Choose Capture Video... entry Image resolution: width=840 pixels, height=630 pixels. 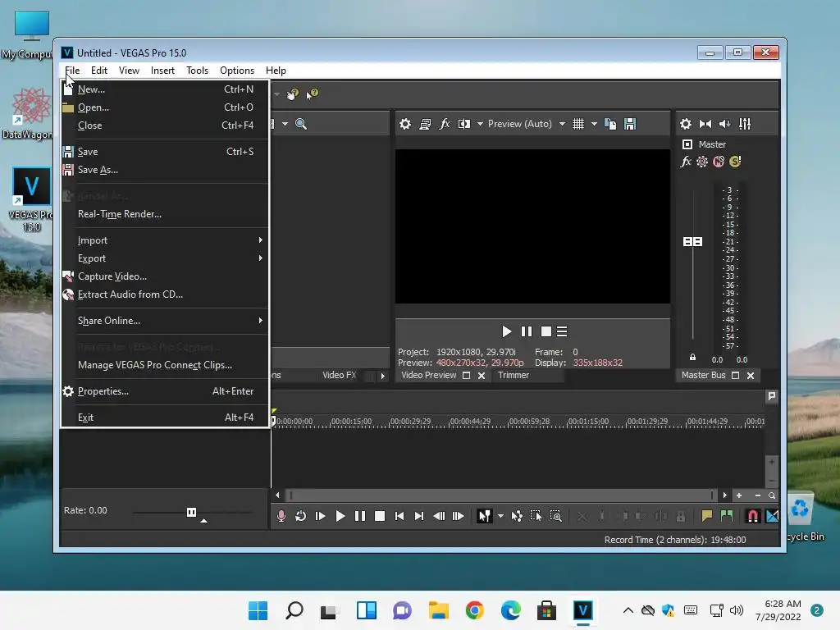(x=164, y=276)
